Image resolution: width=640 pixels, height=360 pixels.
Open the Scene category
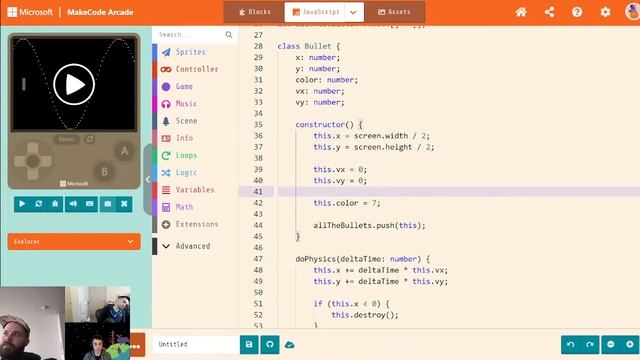click(x=195, y=121)
